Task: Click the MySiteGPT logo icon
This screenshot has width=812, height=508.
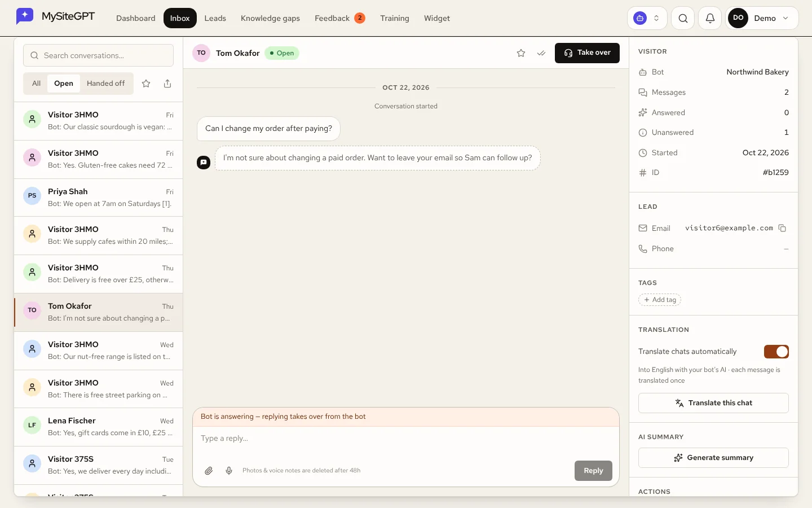Action: [25, 16]
